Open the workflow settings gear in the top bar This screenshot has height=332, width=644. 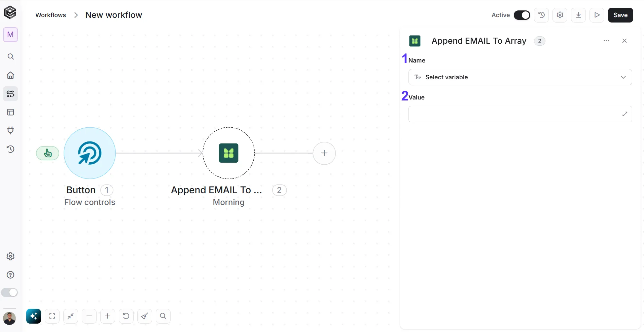(x=560, y=15)
